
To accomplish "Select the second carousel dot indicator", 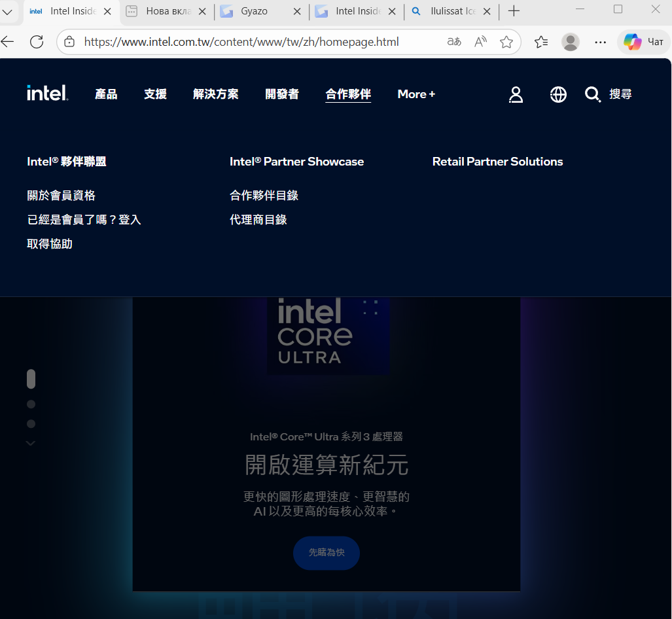I will tap(31, 404).
